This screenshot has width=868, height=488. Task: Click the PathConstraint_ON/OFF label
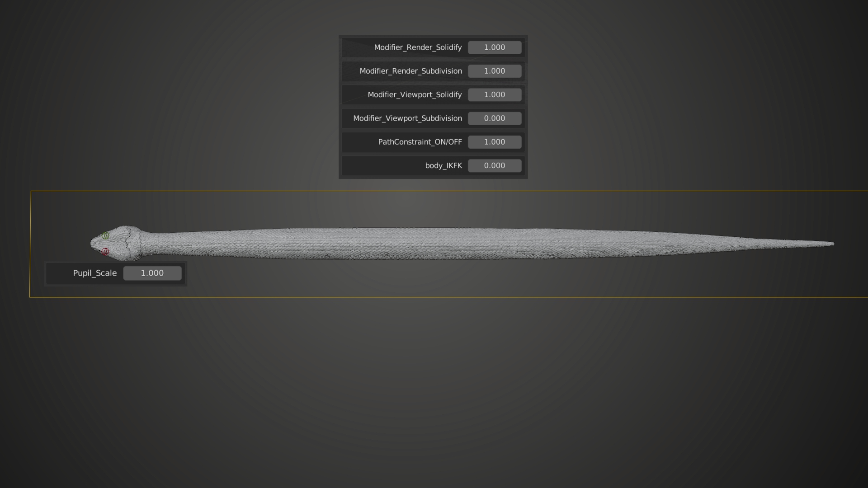420,142
